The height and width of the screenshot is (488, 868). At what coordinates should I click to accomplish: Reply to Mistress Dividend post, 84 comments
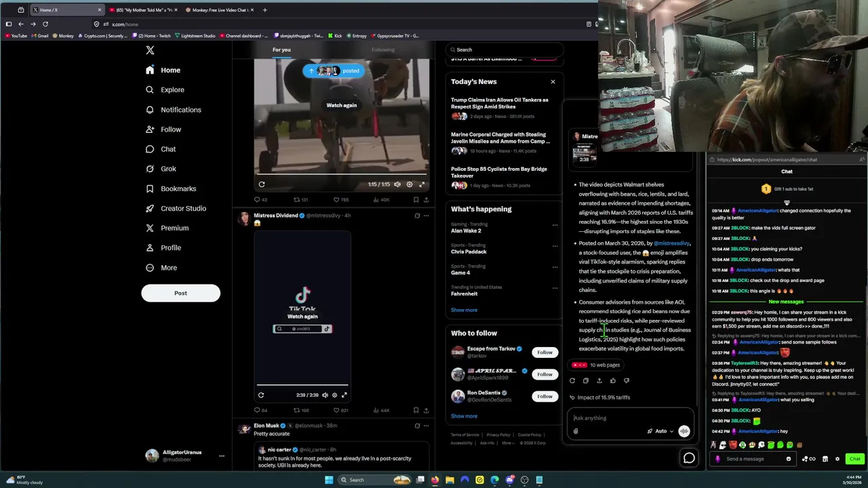(x=257, y=410)
